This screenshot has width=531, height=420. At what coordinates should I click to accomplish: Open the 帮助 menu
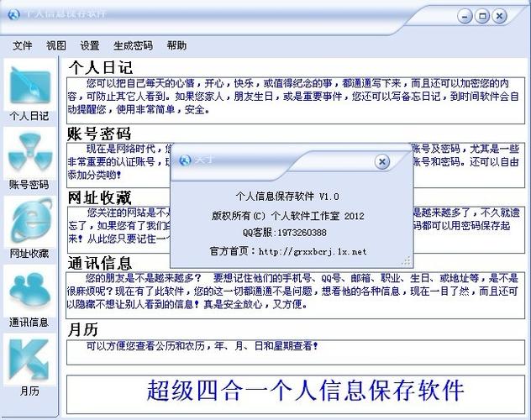[176, 45]
